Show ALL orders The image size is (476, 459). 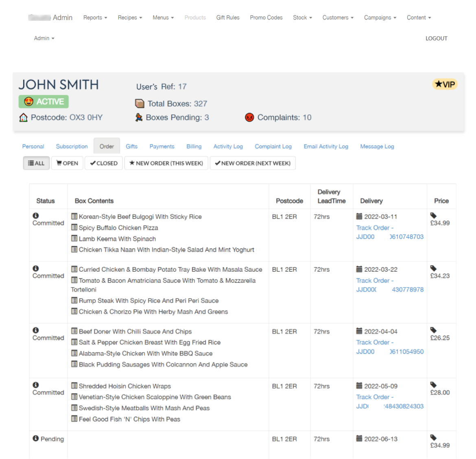click(x=36, y=163)
